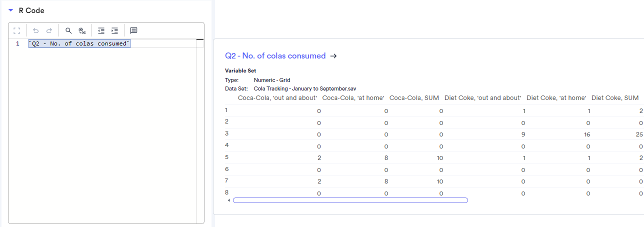Viewport: 644px width, 227px height.
Task: Click the arrow beside the Q2 title
Action: tap(333, 56)
